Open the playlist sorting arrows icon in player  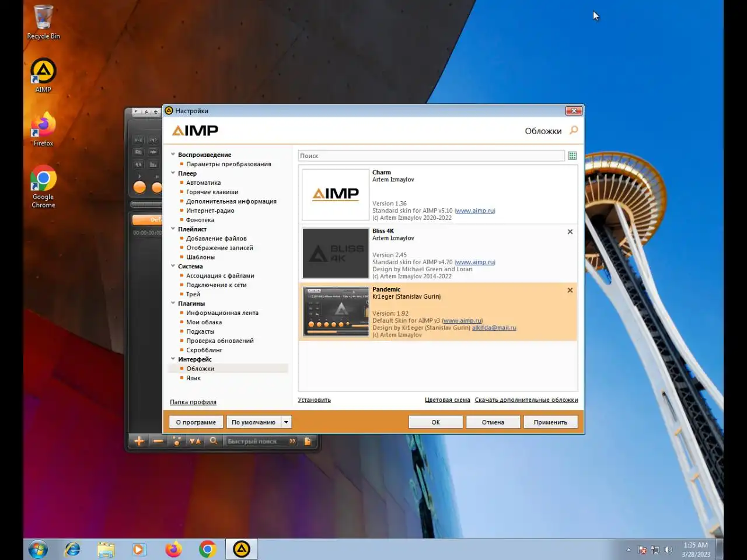tap(195, 441)
